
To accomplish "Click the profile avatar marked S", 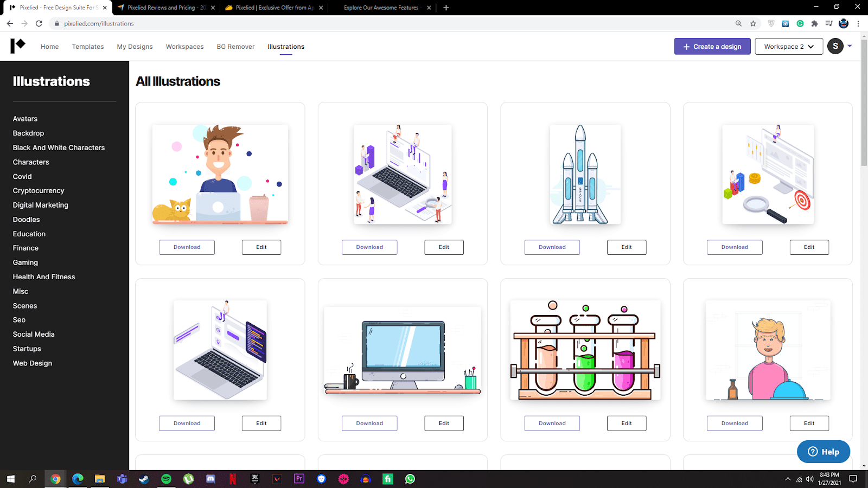I will click(x=835, y=46).
